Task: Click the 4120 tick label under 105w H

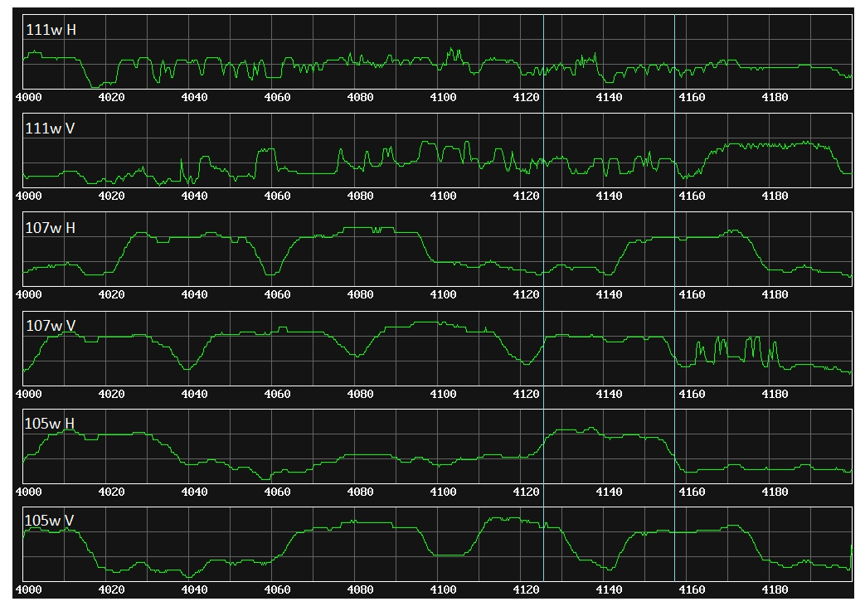Action: pos(526,492)
